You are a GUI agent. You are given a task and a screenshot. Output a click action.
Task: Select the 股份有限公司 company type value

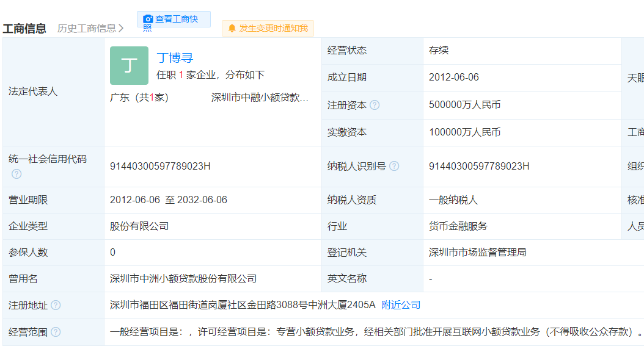139,226
